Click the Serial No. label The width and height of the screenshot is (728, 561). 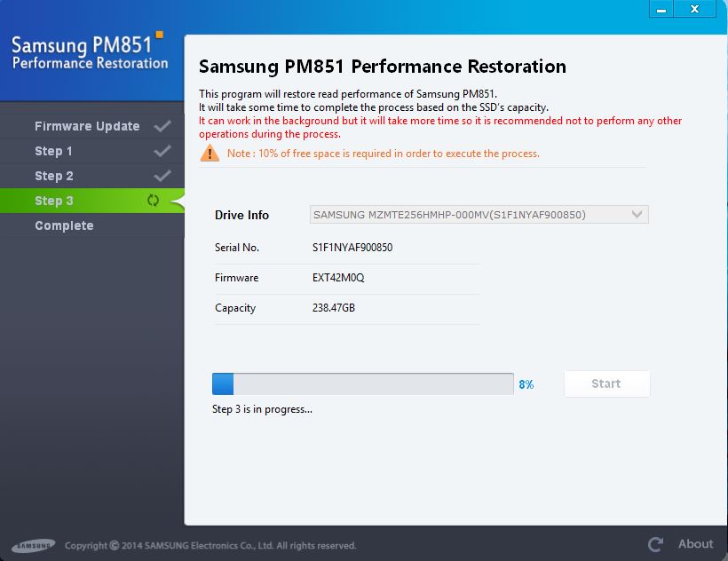click(x=237, y=248)
